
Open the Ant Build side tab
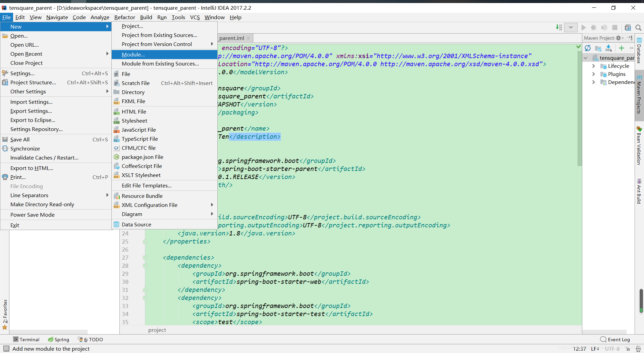point(639,191)
